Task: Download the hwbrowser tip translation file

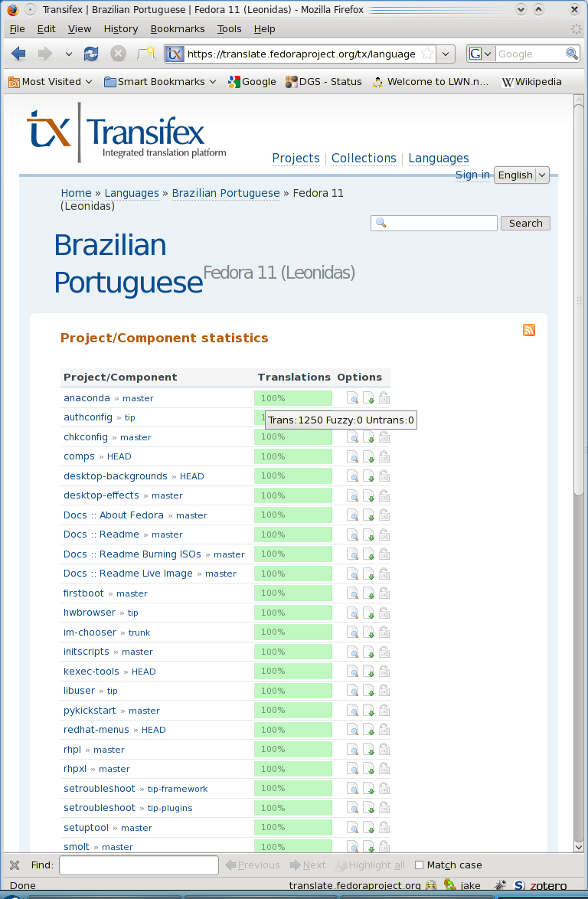Action: [368, 613]
